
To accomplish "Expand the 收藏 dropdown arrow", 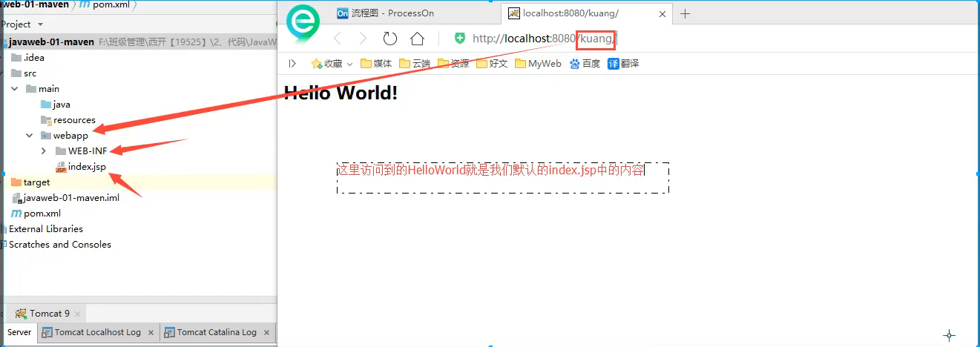I will pos(349,64).
